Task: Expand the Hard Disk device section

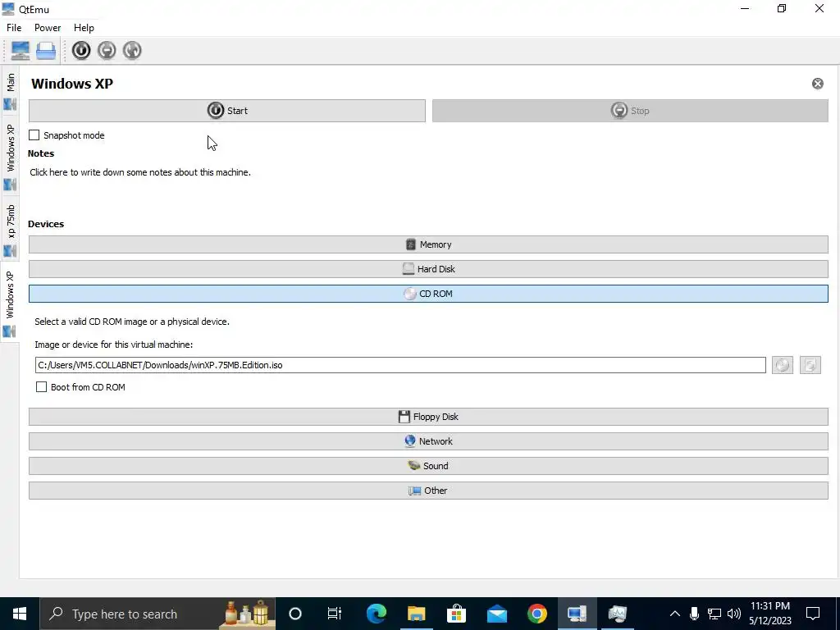Action: click(428, 269)
